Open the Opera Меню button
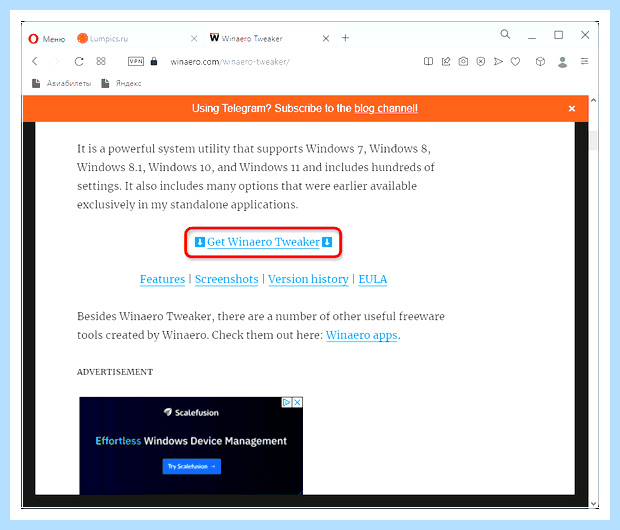 pos(47,39)
